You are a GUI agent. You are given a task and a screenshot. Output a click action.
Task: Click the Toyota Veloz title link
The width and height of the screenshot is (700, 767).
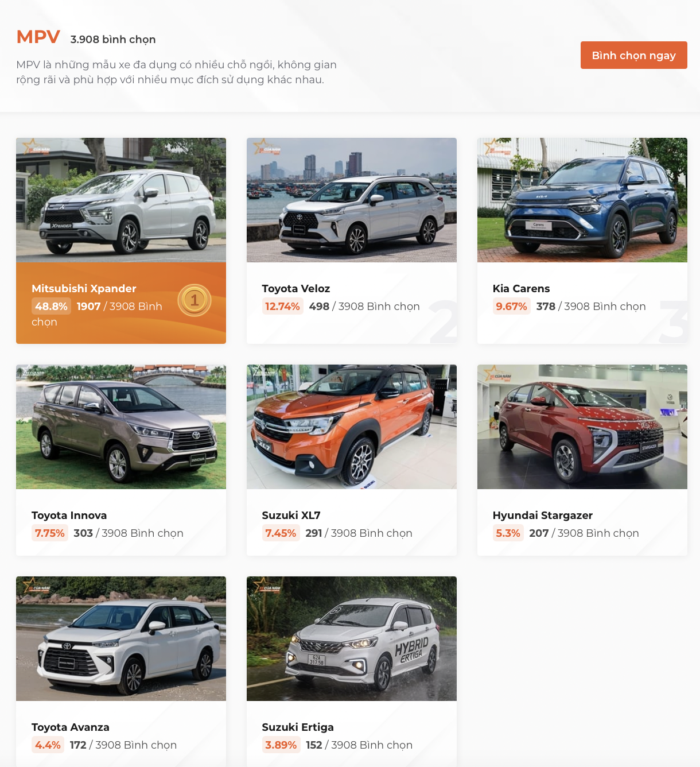point(296,289)
